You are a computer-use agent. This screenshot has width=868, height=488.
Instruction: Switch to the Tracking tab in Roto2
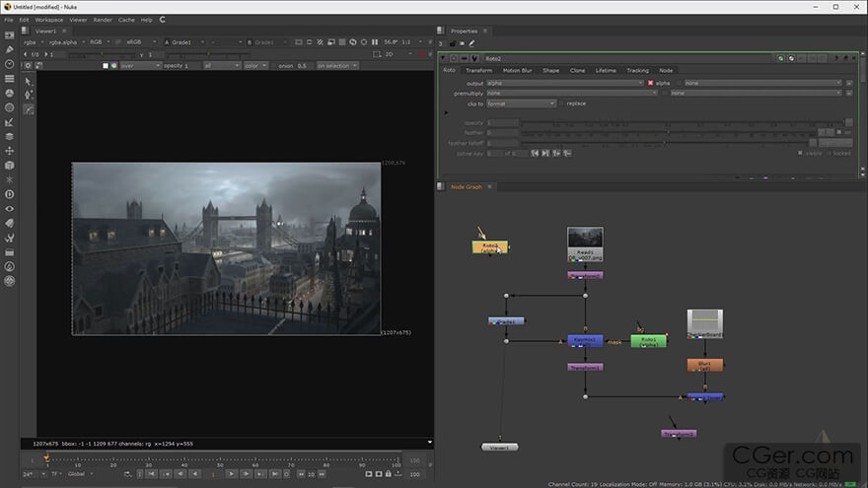pyautogui.click(x=637, y=71)
